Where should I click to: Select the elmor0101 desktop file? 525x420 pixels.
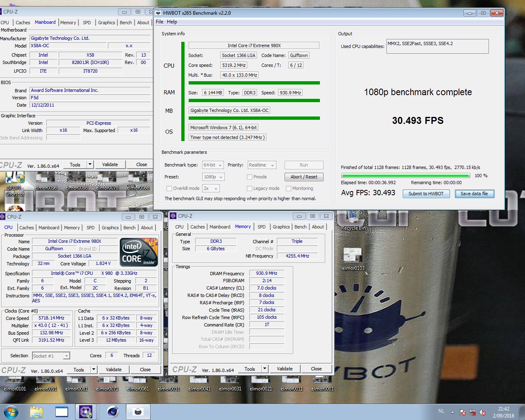coord(15,383)
